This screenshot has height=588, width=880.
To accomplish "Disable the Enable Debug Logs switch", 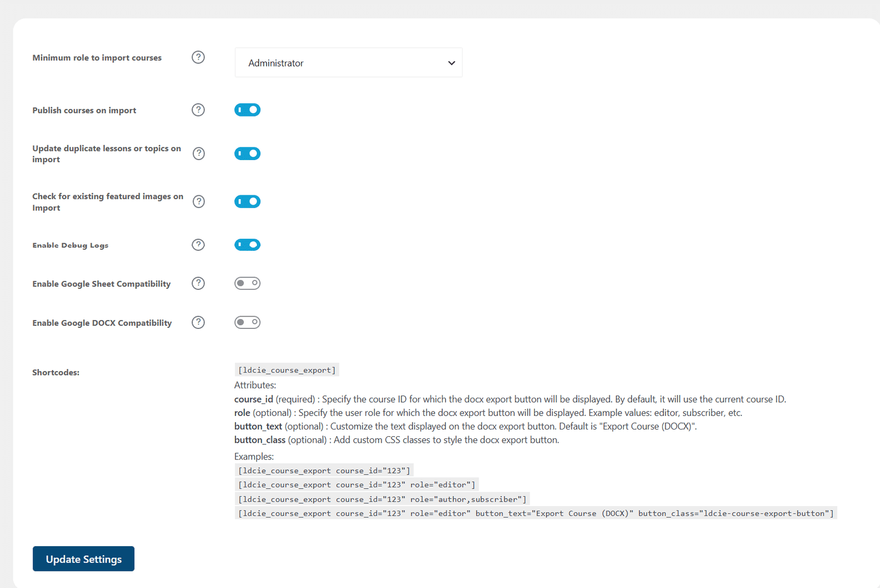I will pos(248,245).
